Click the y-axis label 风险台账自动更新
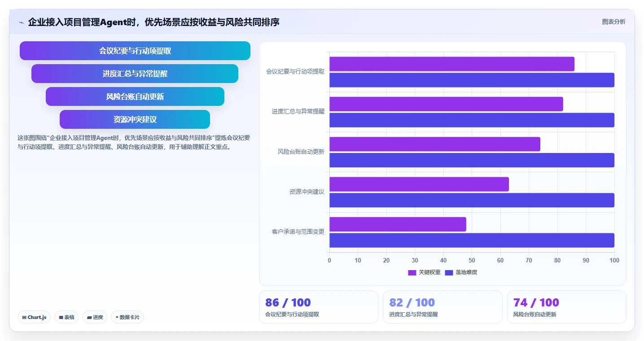The height and width of the screenshot is (341, 644). pos(301,152)
